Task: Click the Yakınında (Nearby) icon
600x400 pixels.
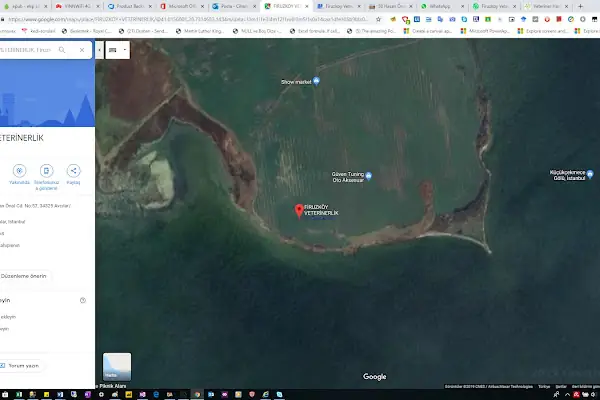Action: pyautogui.click(x=20, y=171)
